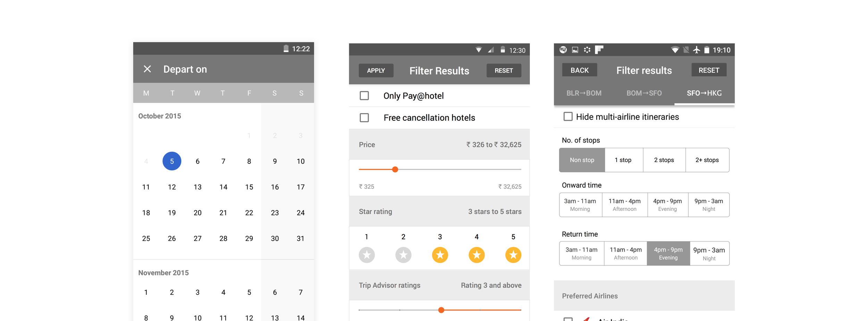Click the Trip Advisor ratings slider handle
The height and width of the screenshot is (321, 868).
point(441,310)
